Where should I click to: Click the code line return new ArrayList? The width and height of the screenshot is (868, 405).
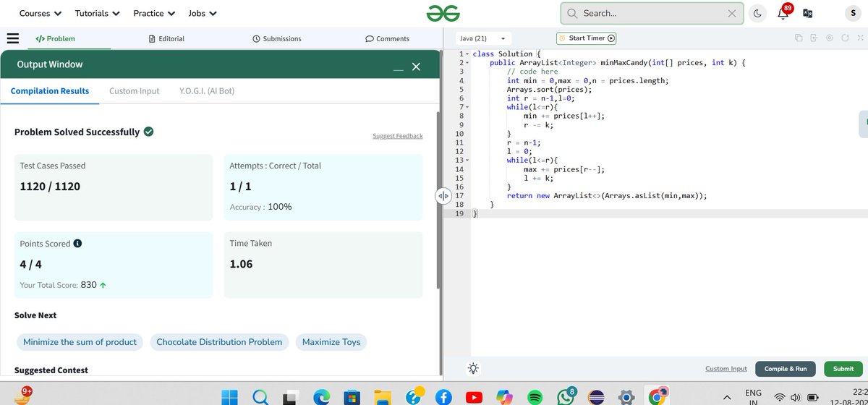pyautogui.click(x=606, y=195)
